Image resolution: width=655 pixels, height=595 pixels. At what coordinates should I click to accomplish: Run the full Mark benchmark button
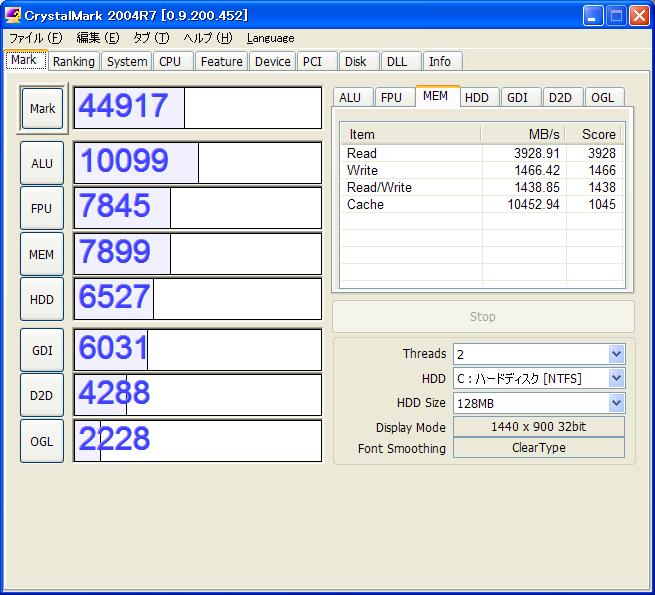[42, 108]
